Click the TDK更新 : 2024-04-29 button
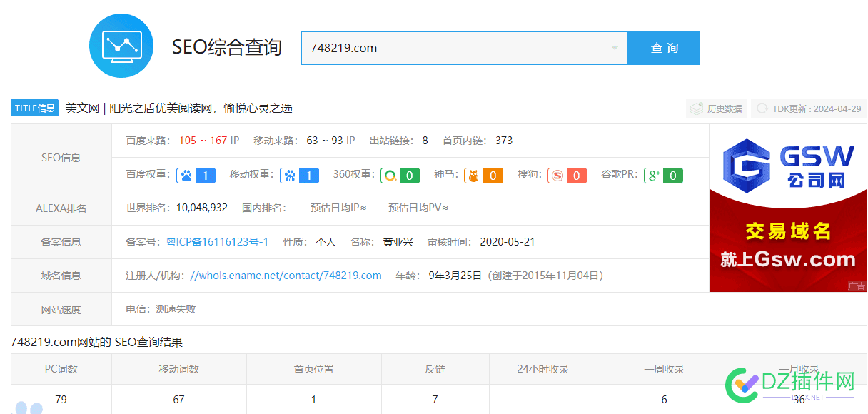This screenshot has height=414, width=868. coord(809,108)
